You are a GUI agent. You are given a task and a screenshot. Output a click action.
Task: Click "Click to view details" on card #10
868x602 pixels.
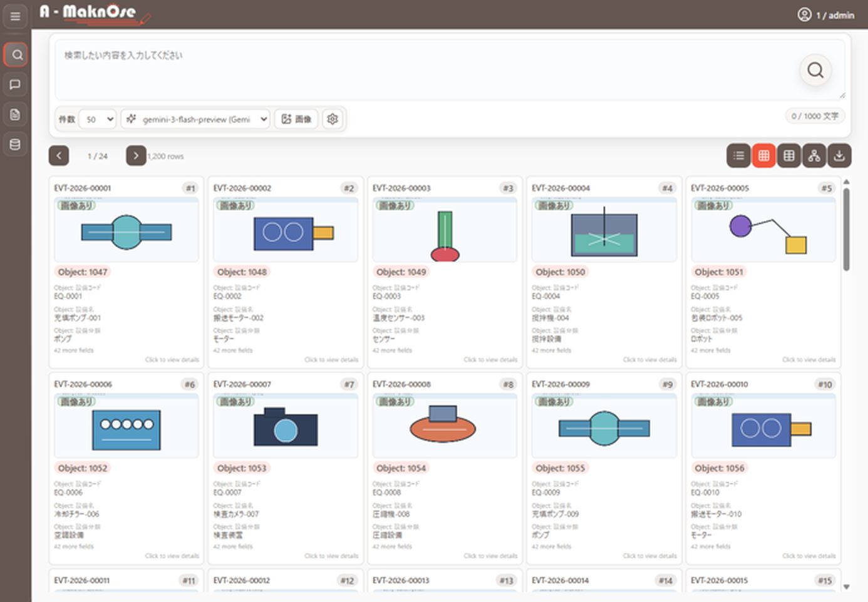(x=809, y=556)
